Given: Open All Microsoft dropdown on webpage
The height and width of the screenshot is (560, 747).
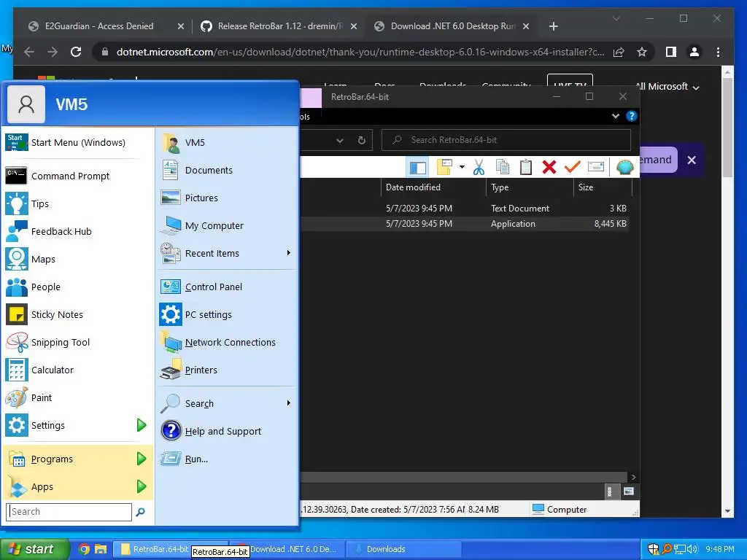Looking at the screenshot, I should point(668,87).
